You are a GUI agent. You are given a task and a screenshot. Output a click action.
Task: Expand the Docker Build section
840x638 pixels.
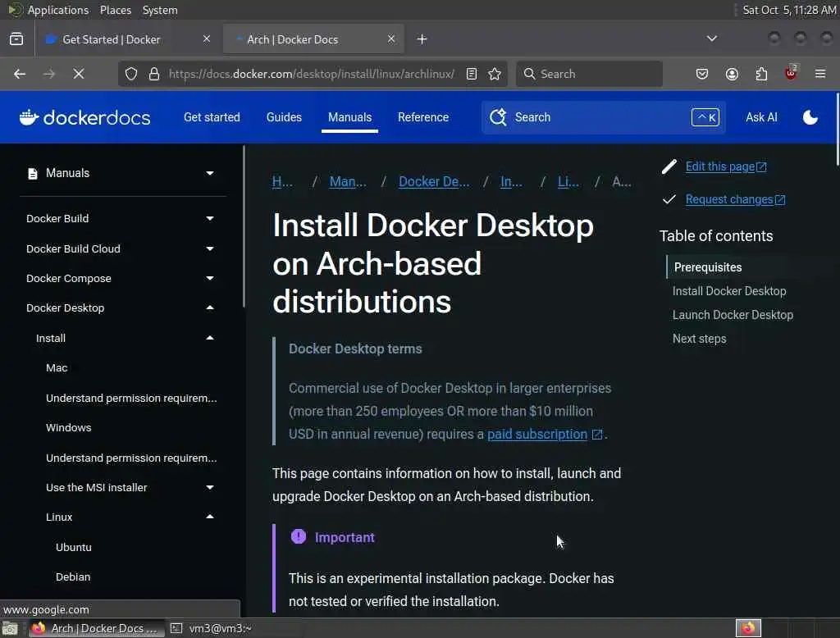[210, 219]
